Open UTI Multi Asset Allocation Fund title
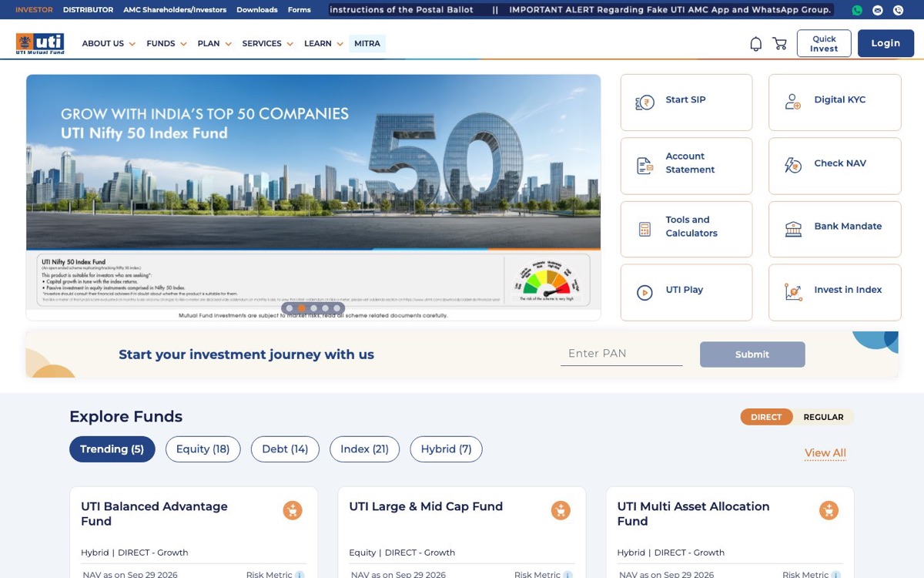This screenshot has width=924, height=578. 693,514
